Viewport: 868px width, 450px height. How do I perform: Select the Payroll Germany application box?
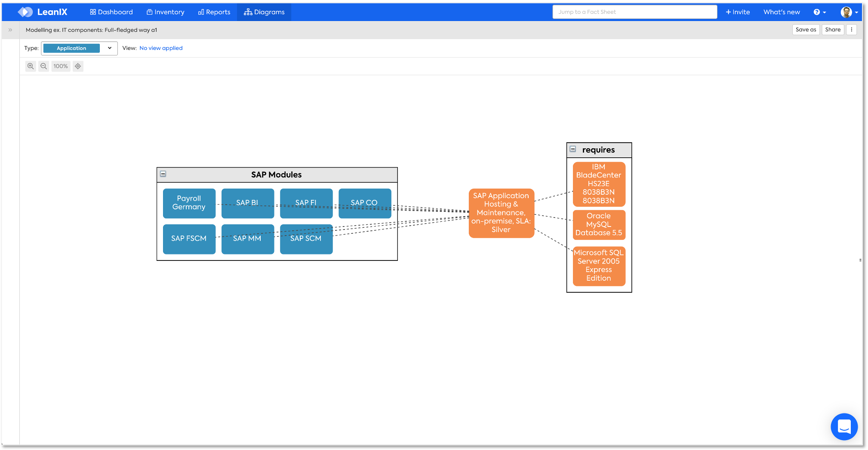[189, 203]
